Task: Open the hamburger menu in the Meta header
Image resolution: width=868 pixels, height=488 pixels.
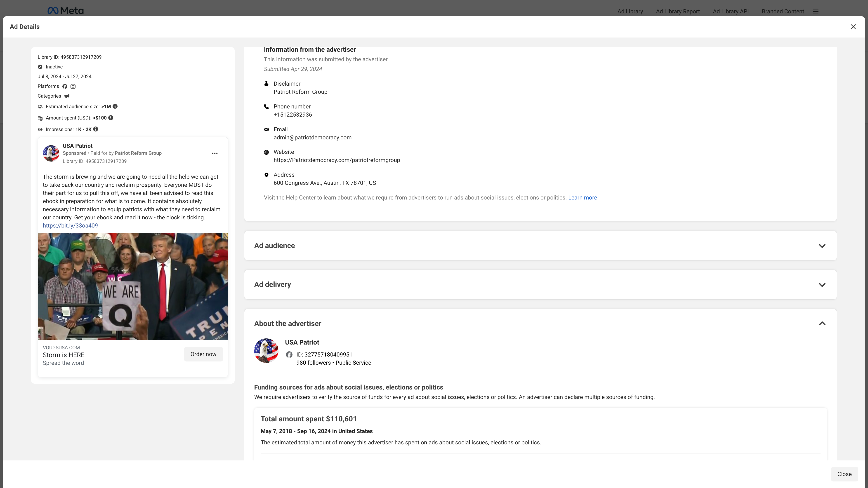Action: point(815,12)
